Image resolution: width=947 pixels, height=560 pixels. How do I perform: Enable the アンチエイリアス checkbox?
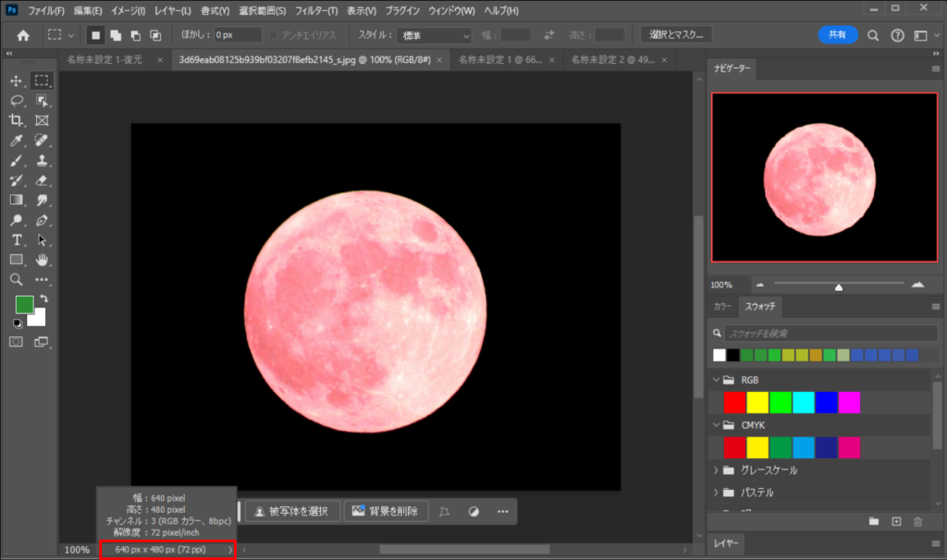(x=274, y=35)
